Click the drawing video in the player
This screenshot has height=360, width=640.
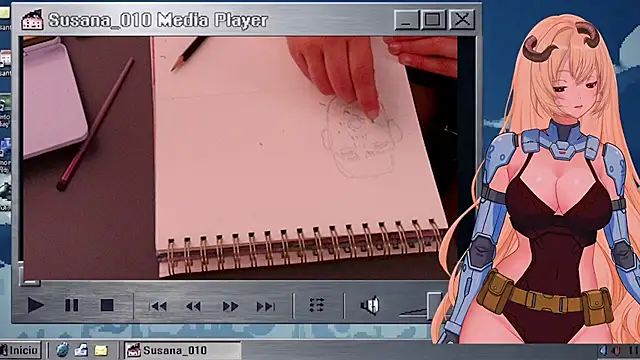(240, 158)
